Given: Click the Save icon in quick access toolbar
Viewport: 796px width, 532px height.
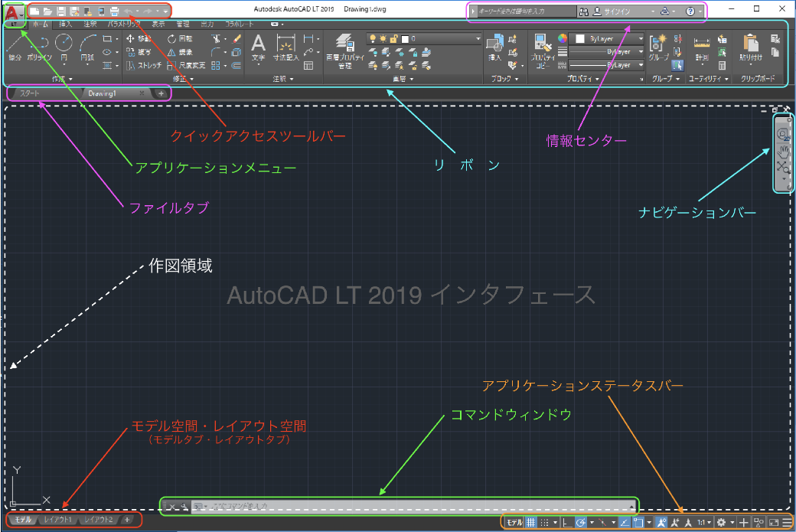Looking at the screenshot, I should (x=61, y=11).
